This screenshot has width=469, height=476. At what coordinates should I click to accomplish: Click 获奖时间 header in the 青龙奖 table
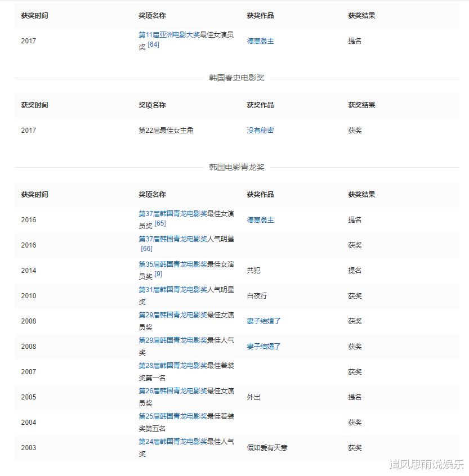(x=35, y=195)
